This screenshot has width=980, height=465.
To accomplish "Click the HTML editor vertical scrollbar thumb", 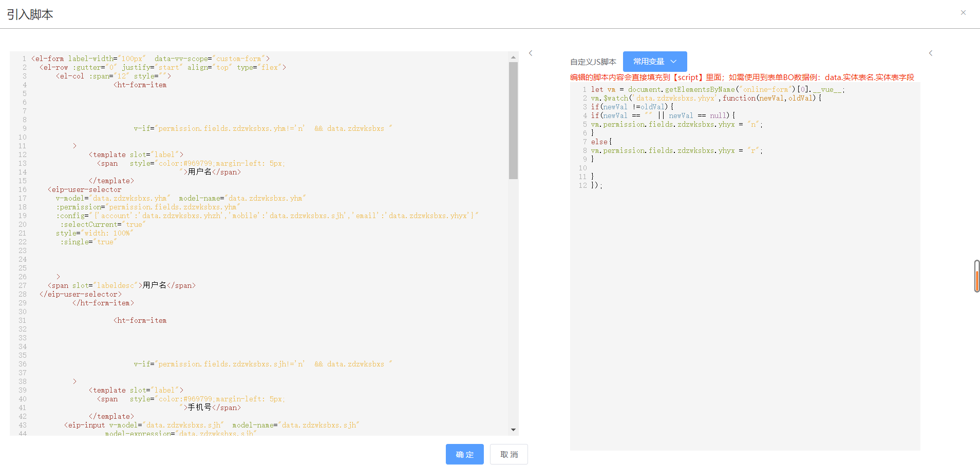I will pyautogui.click(x=513, y=121).
